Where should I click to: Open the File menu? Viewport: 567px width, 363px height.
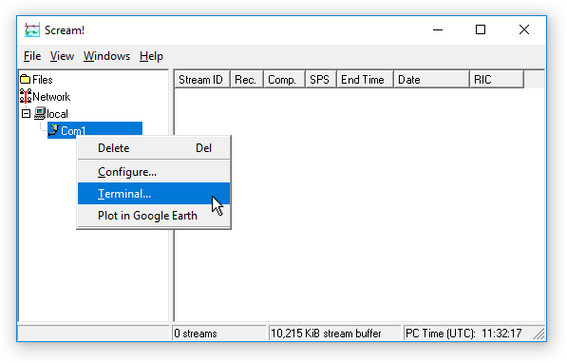[32, 56]
